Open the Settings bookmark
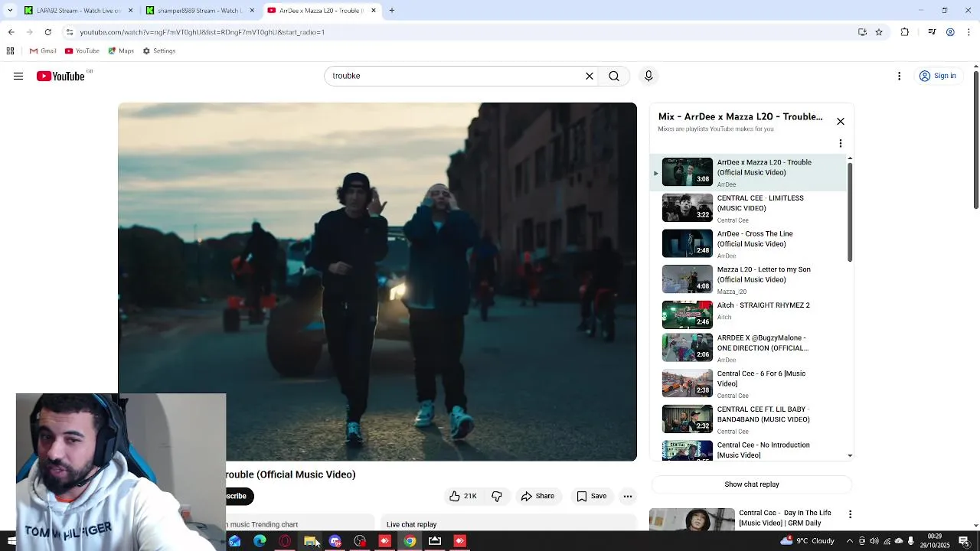 pos(159,51)
